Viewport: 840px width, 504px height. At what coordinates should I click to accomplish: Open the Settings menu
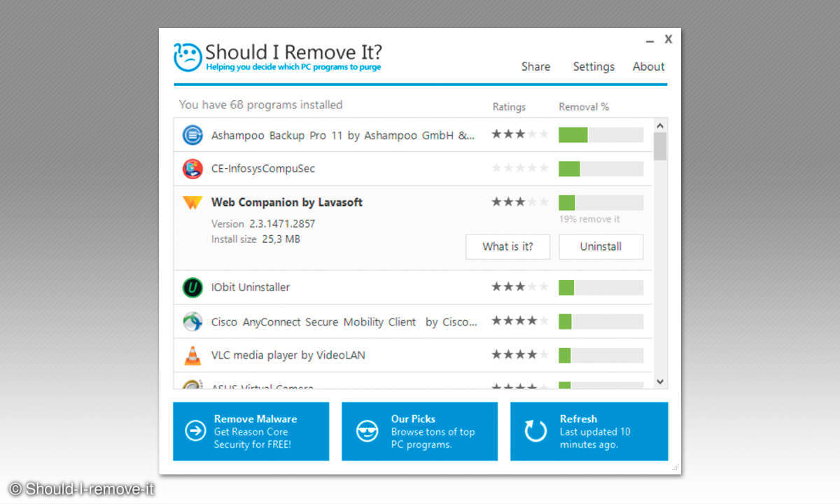click(x=594, y=66)
